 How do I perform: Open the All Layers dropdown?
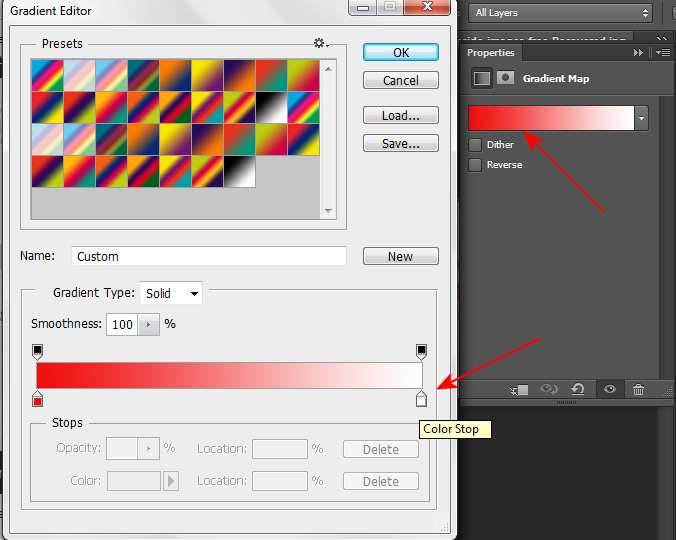[x=562, y=13]
